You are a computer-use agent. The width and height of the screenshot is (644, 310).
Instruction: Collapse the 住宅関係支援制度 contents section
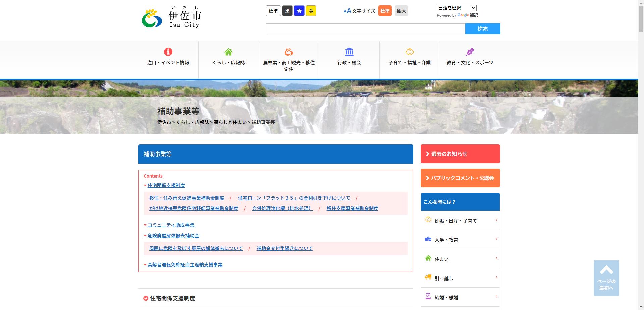(166, 185)
